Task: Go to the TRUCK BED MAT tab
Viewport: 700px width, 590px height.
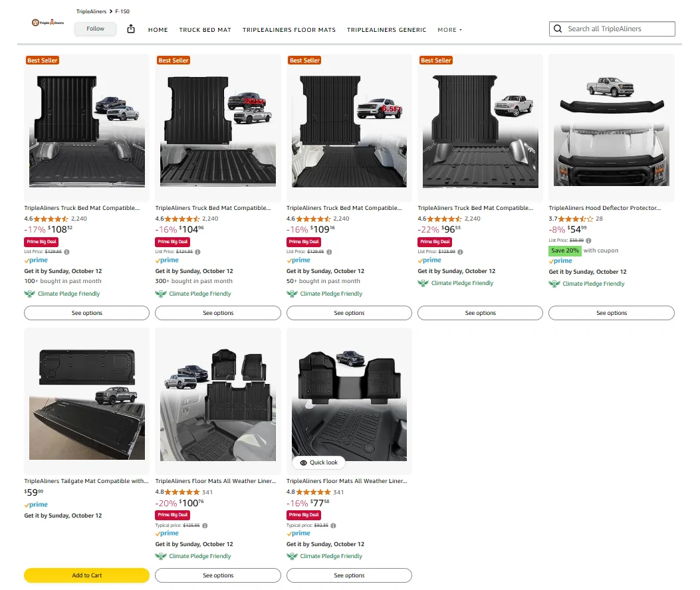Action: pyautogui.click(x=205, y=30)
